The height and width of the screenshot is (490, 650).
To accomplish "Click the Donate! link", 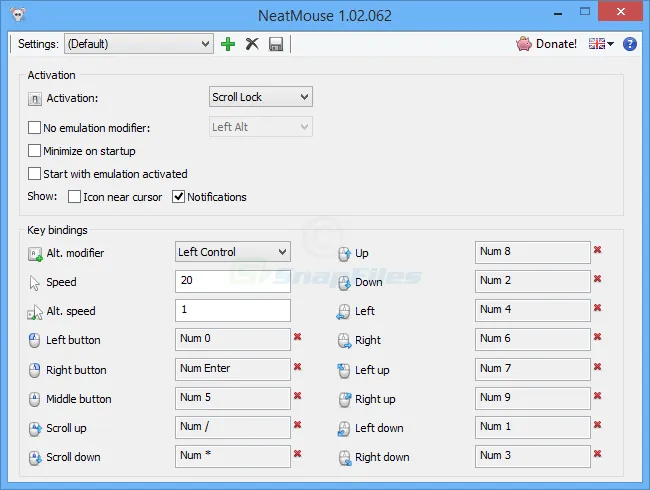I will coord(556,44).
